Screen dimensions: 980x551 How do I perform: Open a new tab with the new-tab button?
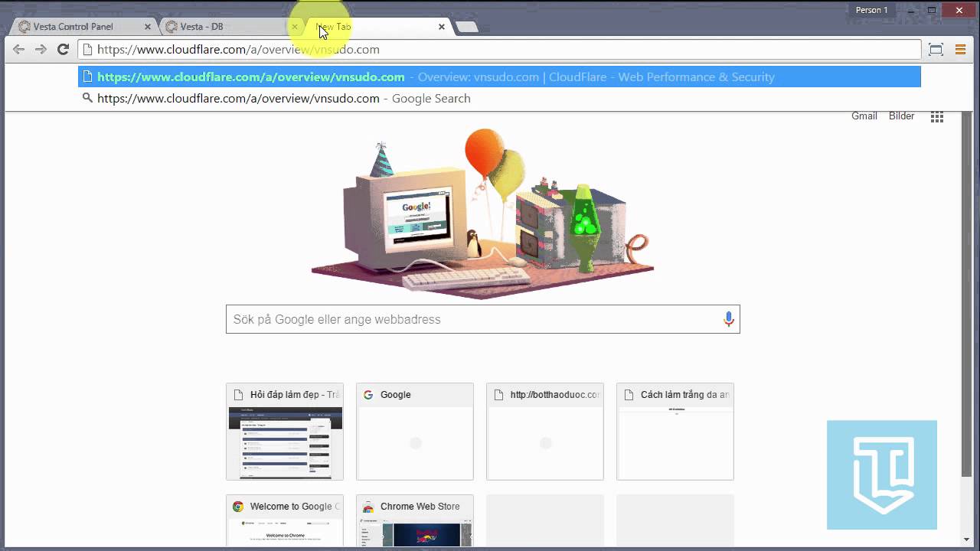(x=466, y=27)
